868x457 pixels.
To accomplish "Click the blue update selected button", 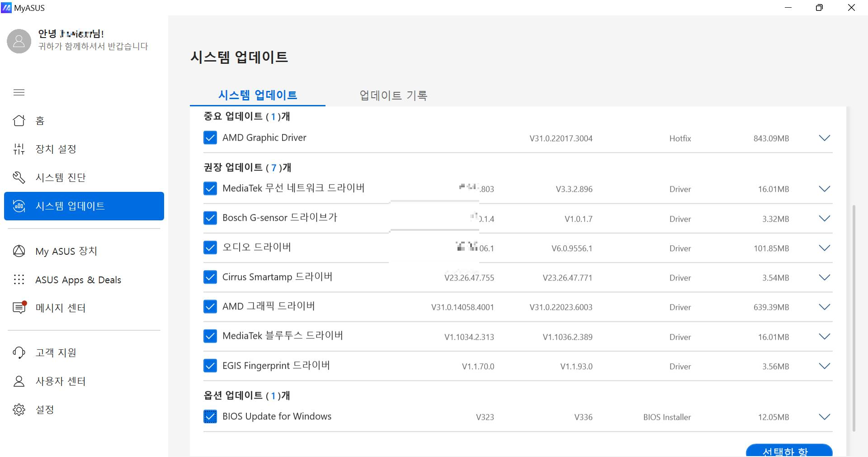I will click(789, 450).
